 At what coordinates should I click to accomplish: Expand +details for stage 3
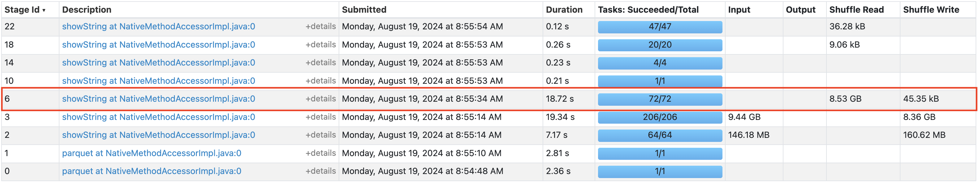coord(320,117)
